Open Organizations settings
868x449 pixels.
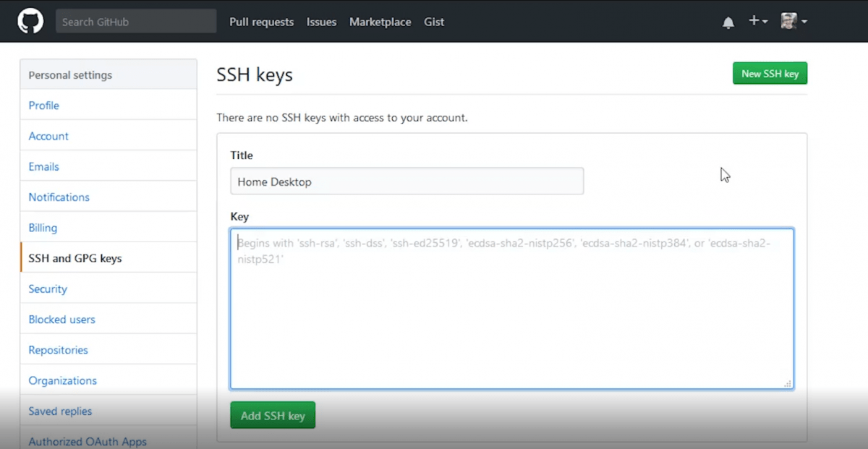[x=62, y=380]
